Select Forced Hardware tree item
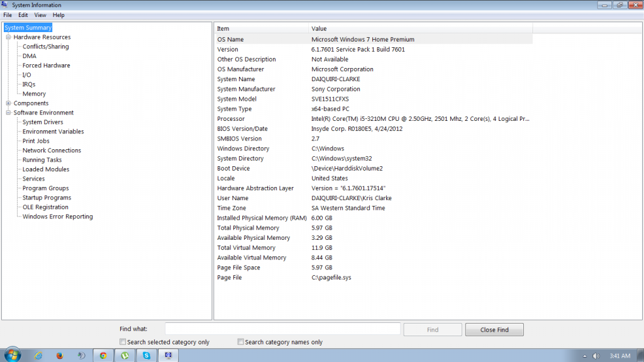Viewport: 644px width, 362px height. tap(46, 65)
